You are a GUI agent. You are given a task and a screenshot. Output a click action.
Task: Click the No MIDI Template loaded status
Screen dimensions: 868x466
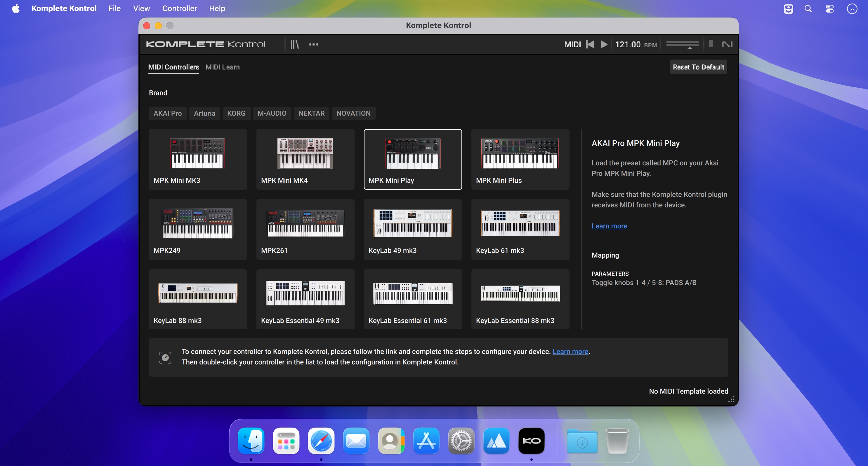pyautogui.click(x=688, y=391)
